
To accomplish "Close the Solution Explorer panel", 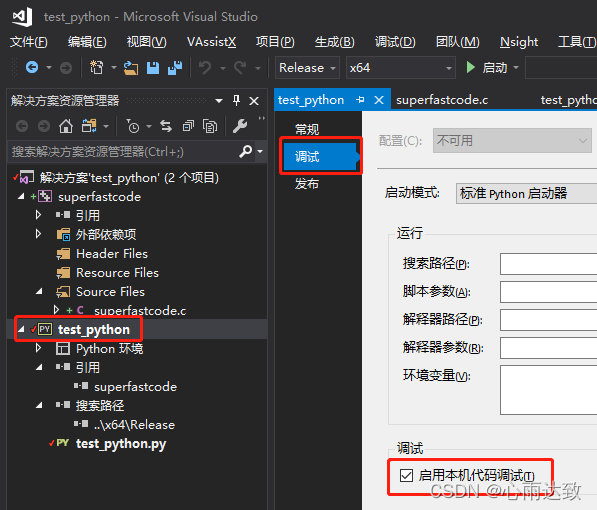I will click(254, 101).
